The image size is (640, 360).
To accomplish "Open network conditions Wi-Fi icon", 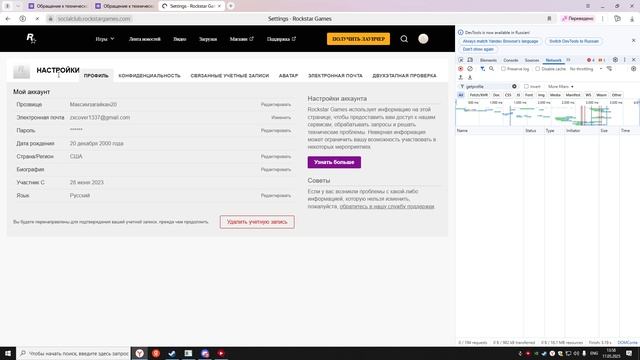I will (x=609, y=69).
